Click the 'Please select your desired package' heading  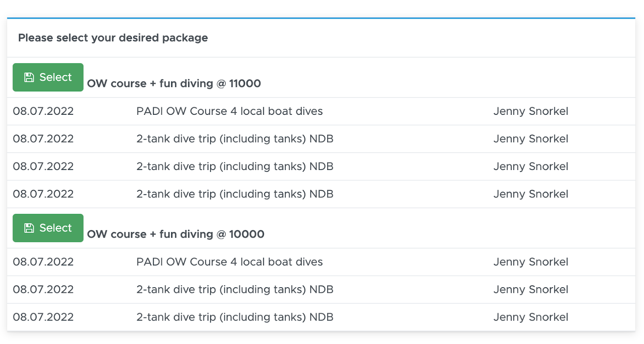point(113,38)
